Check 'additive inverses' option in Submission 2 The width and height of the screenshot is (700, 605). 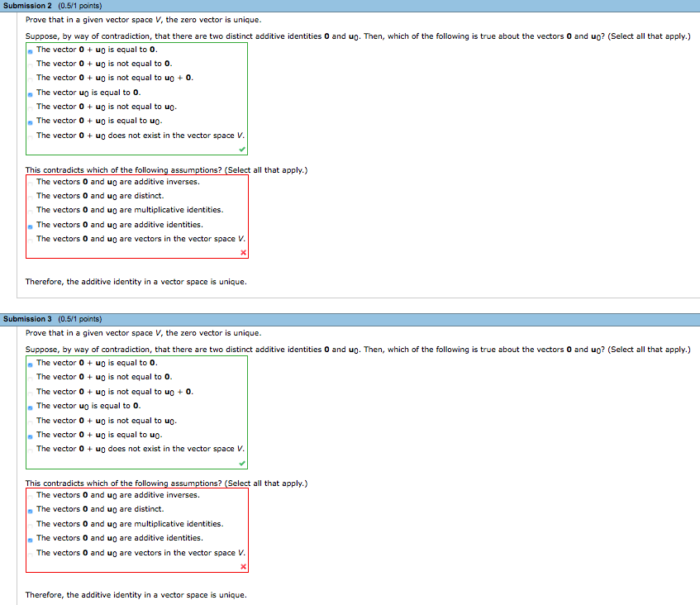tap(29, 181)
